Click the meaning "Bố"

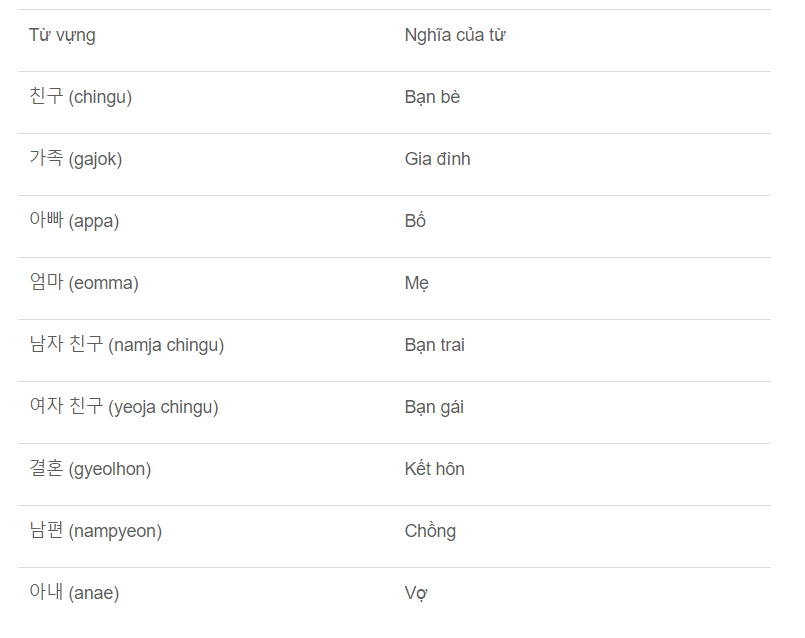click(x=415, y=221)
